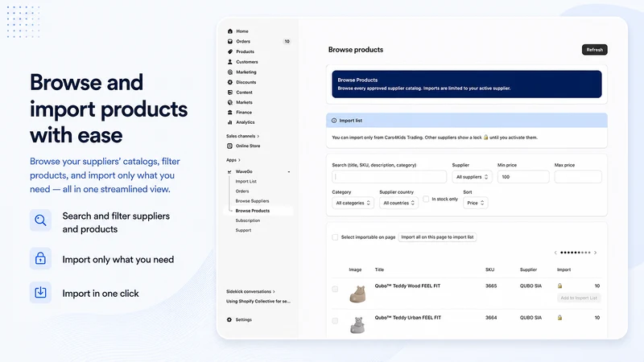Open Using Shopify Collective conversation
This screenshot has height=362, width=644.
coord(258,301)
